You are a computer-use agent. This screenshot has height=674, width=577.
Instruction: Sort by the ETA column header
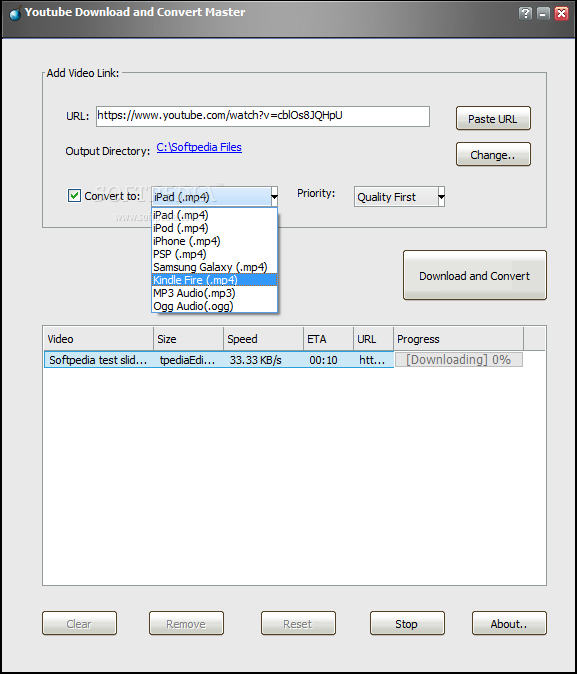[x=329, y=339]
